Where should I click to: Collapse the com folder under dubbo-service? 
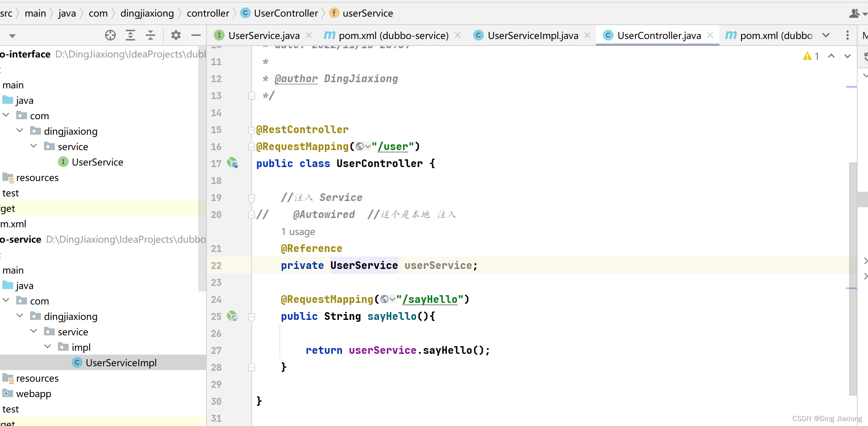[6, 300]
